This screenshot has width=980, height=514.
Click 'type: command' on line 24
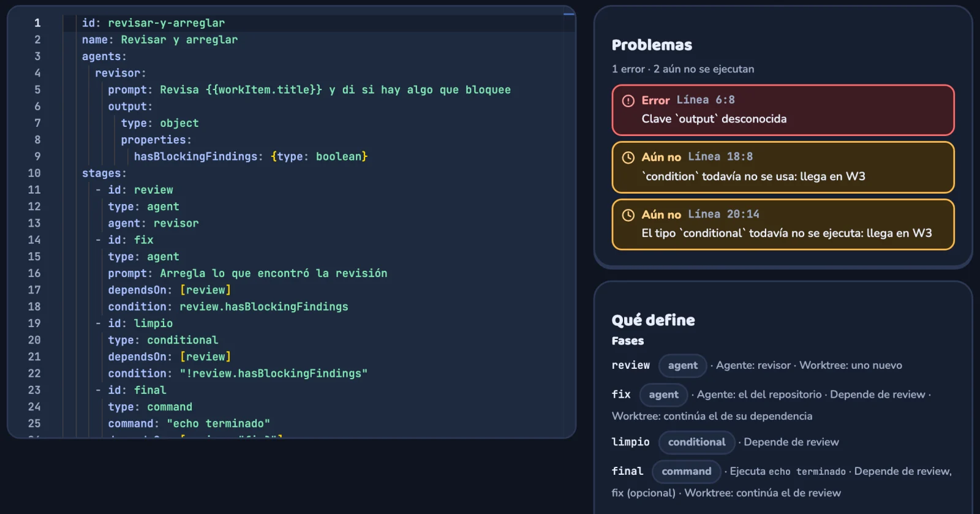click(150, 407)
